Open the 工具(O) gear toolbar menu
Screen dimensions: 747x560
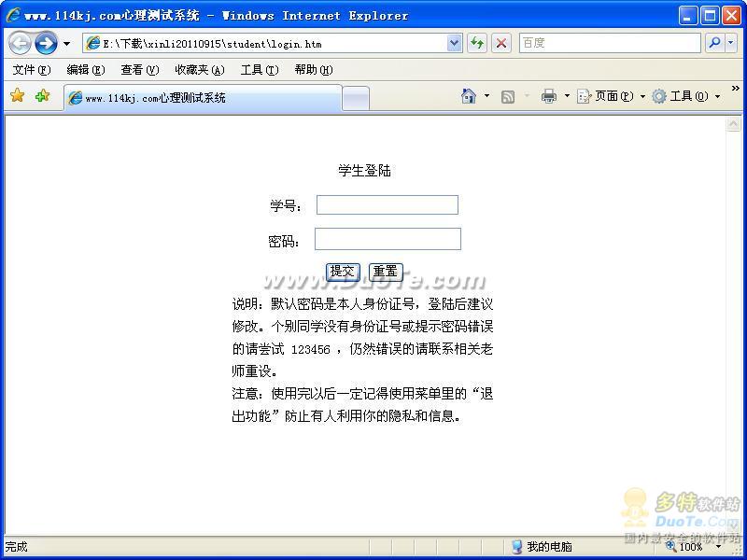coord(686,96)
